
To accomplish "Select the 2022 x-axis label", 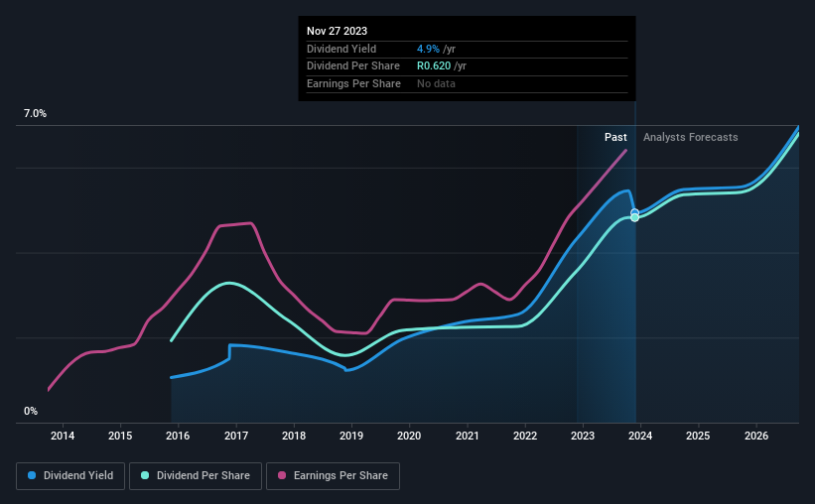I will click(x=525, y=436).
